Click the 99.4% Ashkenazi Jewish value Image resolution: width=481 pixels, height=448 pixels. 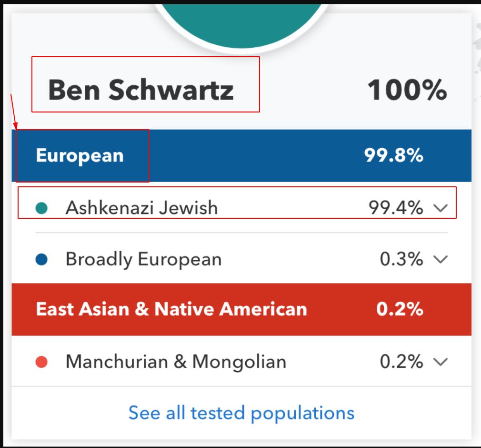395,208
